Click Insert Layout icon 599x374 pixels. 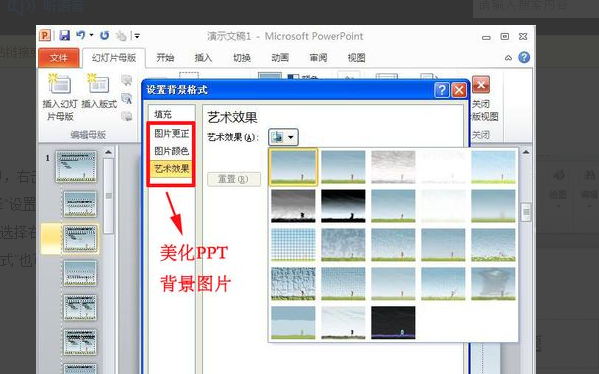pos(99,84)
